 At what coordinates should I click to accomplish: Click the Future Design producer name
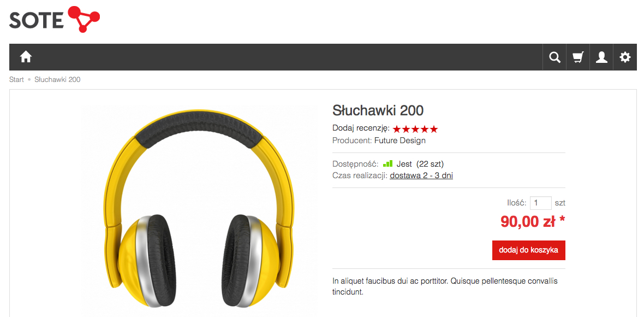tap(400, 140)
